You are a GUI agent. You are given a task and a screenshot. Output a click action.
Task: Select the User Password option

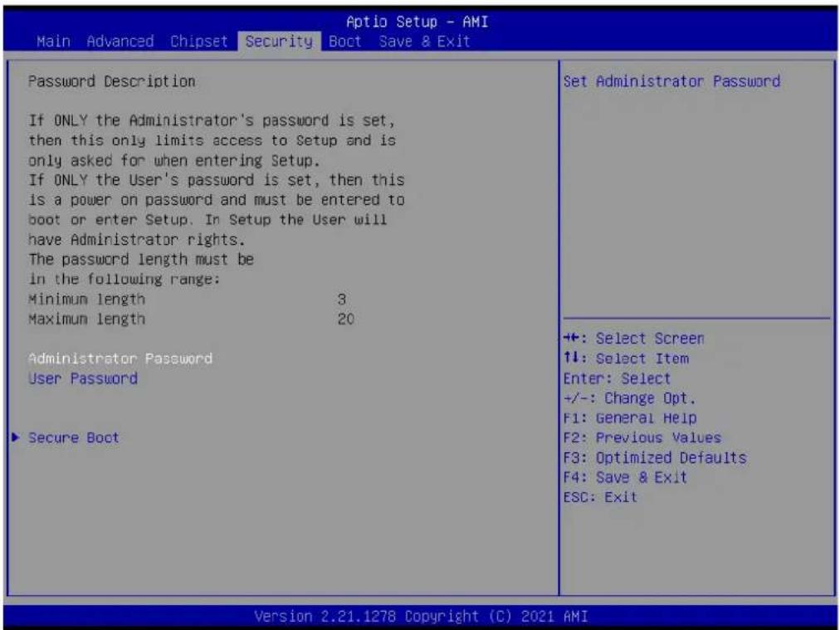pos(83,378)
